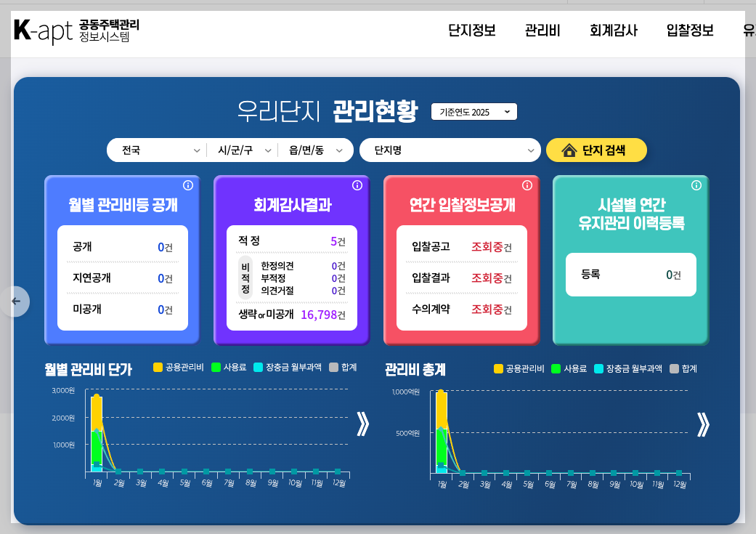Click the left carousel arrow on the screen edge
Viewport: 756px width, 534px height.
tap(15, 302)
